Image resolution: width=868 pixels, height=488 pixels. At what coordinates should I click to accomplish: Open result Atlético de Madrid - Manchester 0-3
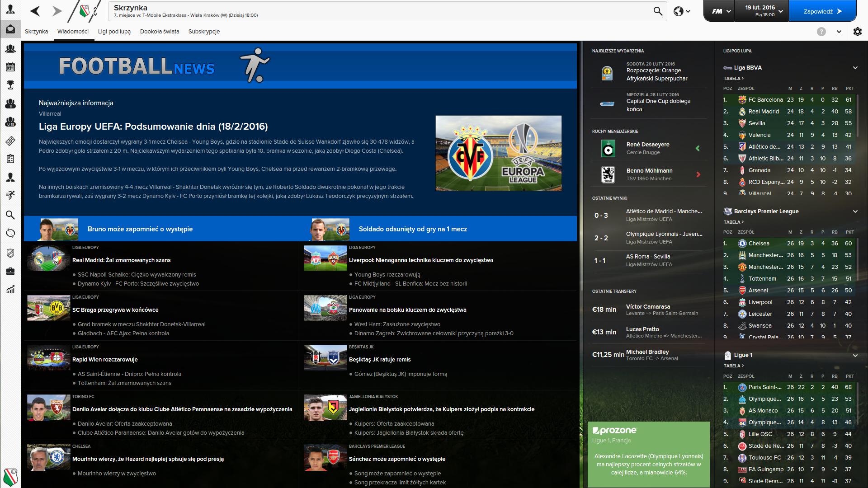click(648, 216)
